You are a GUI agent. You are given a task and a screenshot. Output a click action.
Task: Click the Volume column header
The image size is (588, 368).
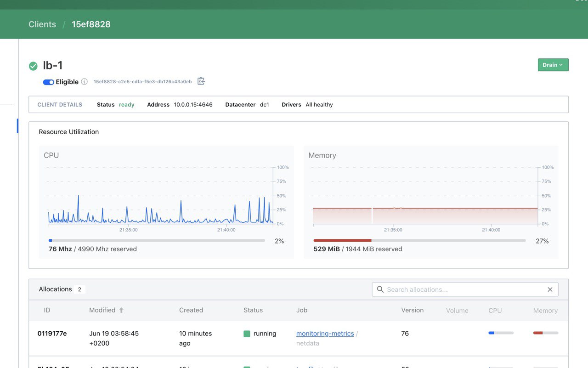pyautogui.click(x=457, y=311)
